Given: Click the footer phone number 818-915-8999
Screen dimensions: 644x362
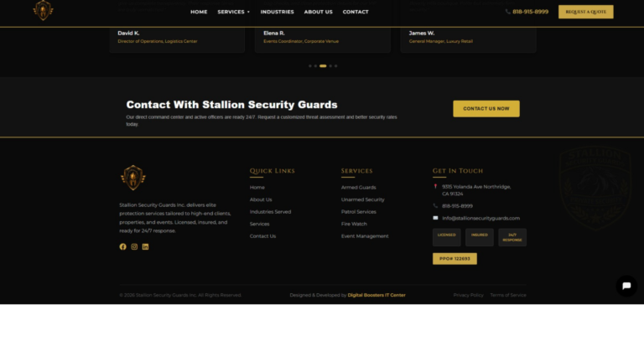Looking at the screenshot, I should click(x=457, y=206).
